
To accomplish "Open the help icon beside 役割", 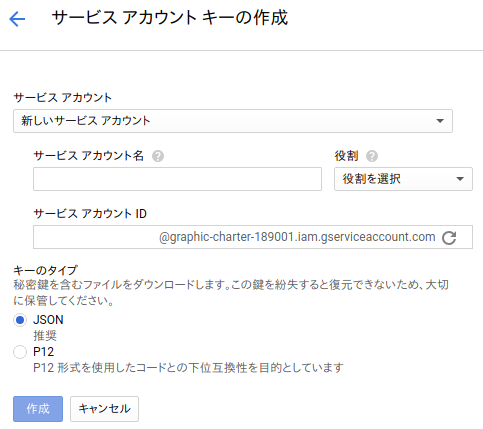I will [372, 156].
